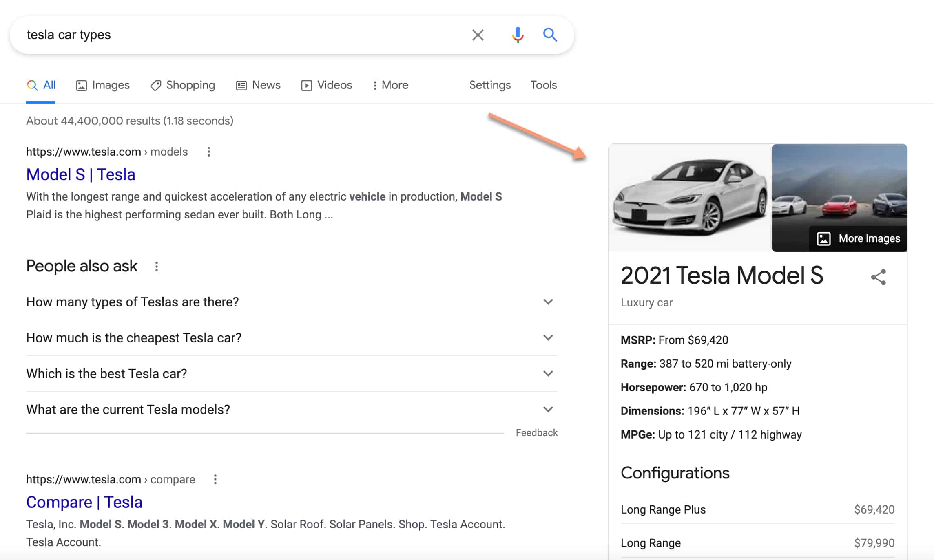
Task: Open search Tools
Action: (543, 85)
